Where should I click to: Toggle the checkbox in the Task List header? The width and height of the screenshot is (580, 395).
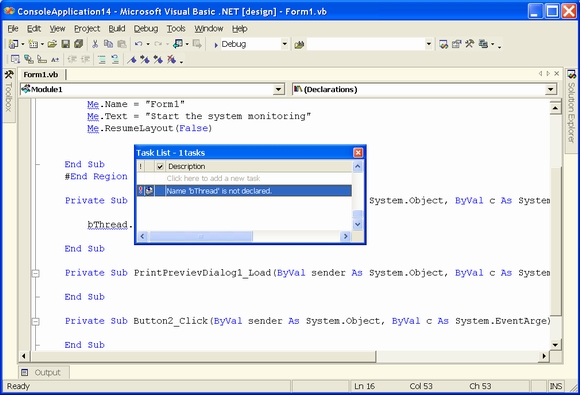coord(160,166)
